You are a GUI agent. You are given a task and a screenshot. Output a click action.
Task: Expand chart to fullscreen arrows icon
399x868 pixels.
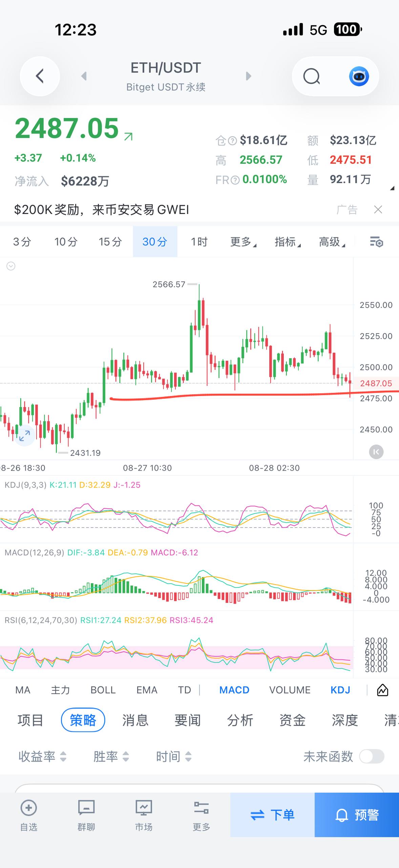pyautogui.click(x=24, y=436)
